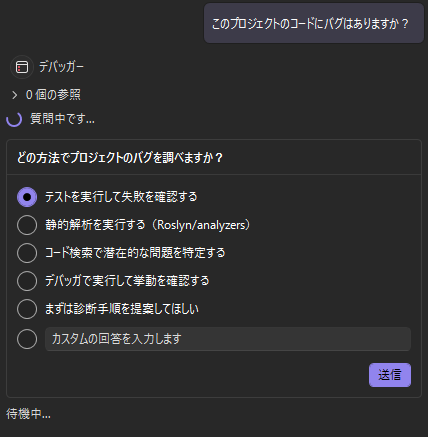Click the デバッガー agent icon

(22, 67)
